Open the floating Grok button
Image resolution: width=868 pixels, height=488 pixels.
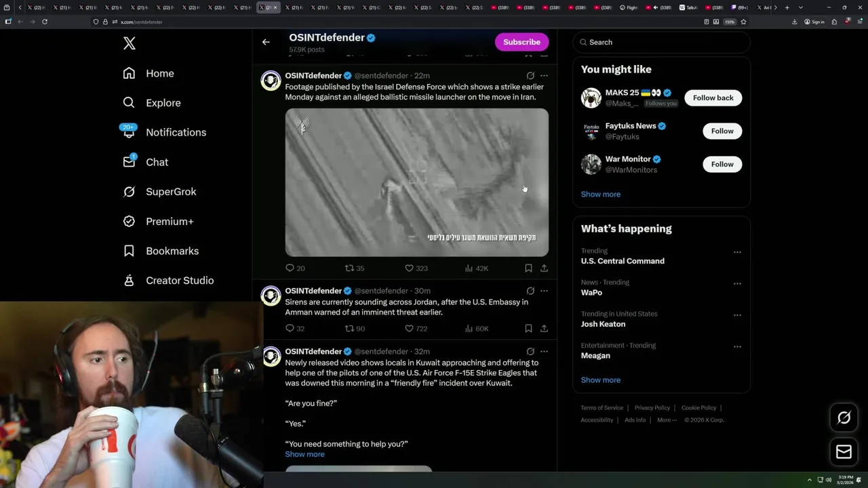844,418
